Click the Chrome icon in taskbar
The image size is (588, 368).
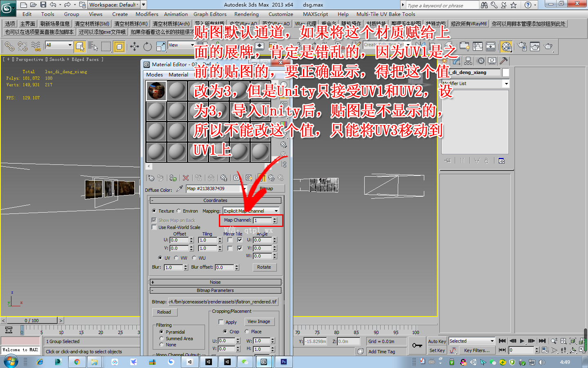[x=77, y=362]
